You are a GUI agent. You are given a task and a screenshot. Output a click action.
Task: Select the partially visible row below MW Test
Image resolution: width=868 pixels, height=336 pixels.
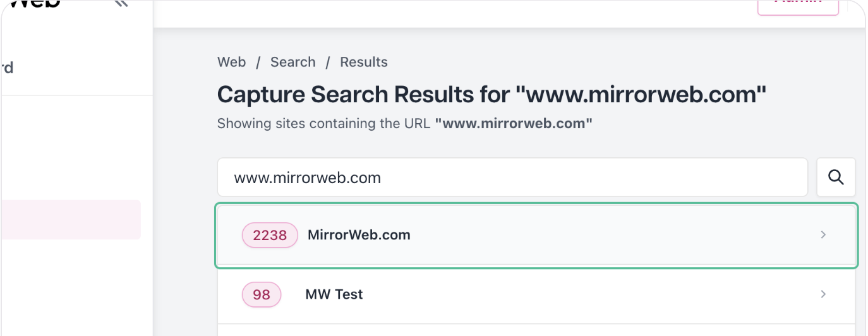pyautogui.click(x=536, y=330)
